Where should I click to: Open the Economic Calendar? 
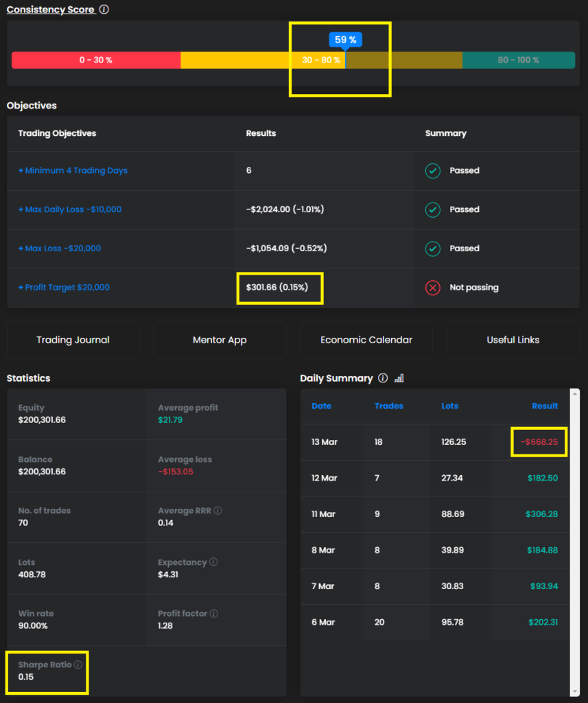366,340
